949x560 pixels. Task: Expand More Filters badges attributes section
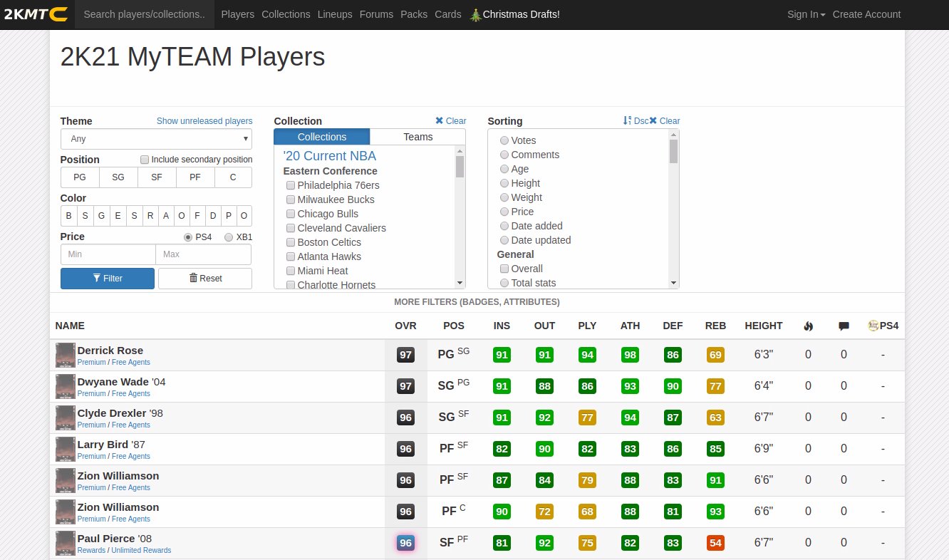tap(477, 302)
